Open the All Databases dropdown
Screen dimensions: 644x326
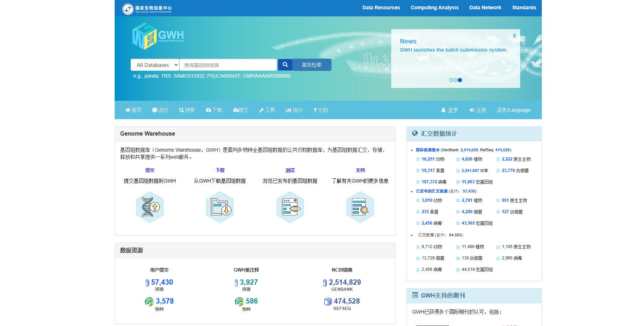point(155,65)
